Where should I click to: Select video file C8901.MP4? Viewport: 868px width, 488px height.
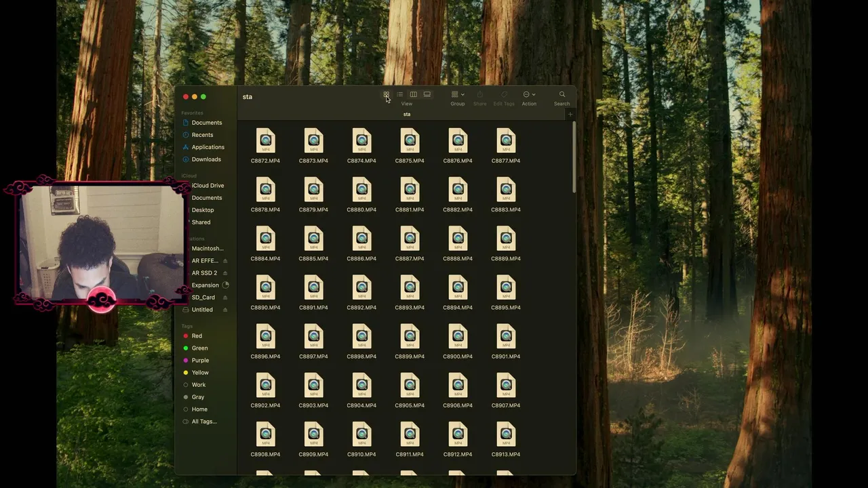(x=506, y=336)
